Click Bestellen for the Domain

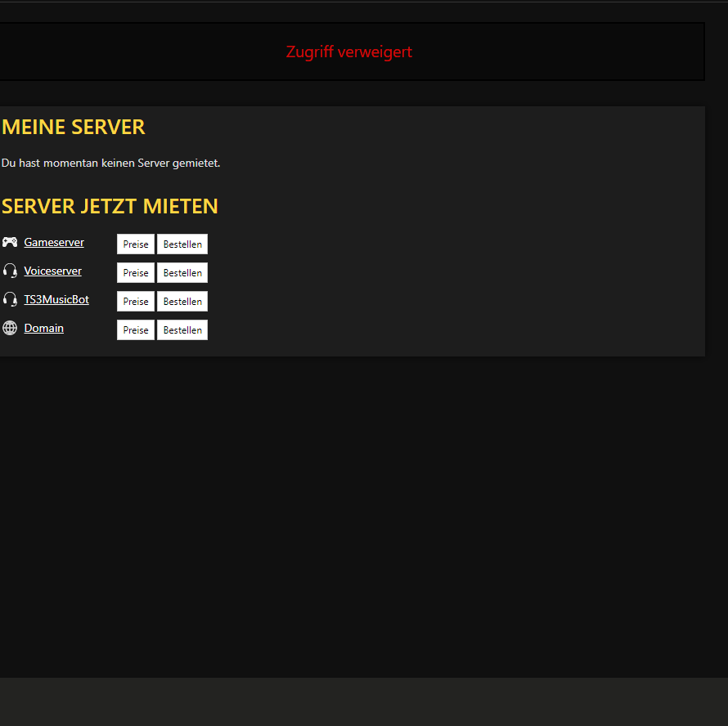[x=182, y=329]
